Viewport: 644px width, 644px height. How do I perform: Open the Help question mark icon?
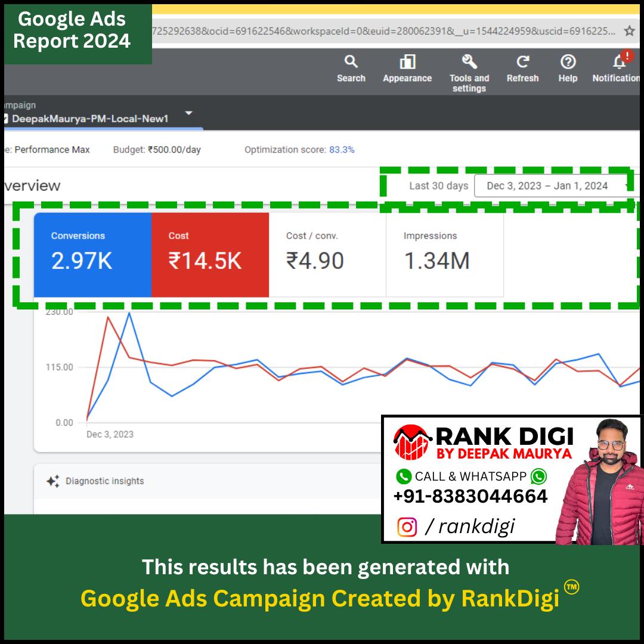point(568,61)
